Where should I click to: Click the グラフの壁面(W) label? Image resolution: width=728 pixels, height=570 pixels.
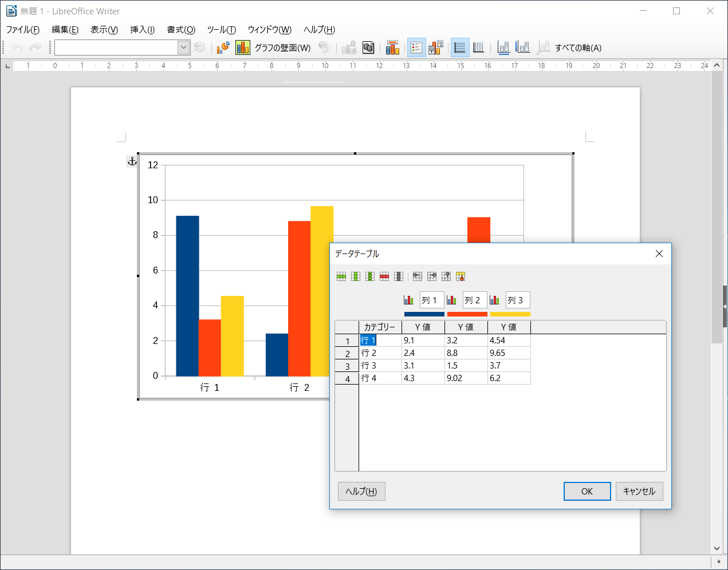pos(282,47)
